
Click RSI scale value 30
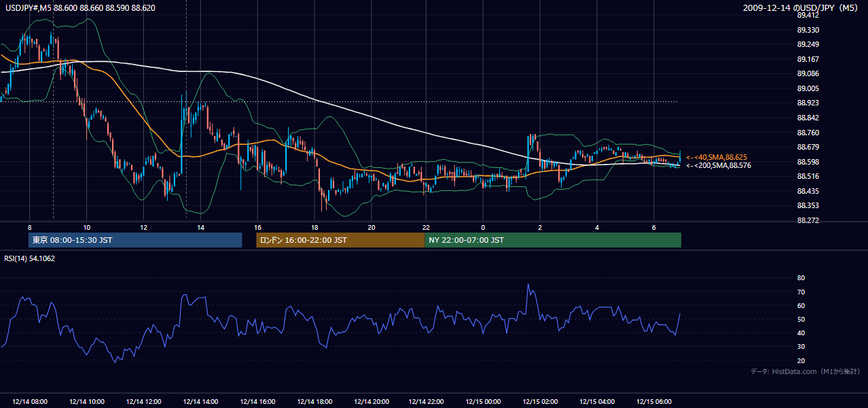(801, 347)
